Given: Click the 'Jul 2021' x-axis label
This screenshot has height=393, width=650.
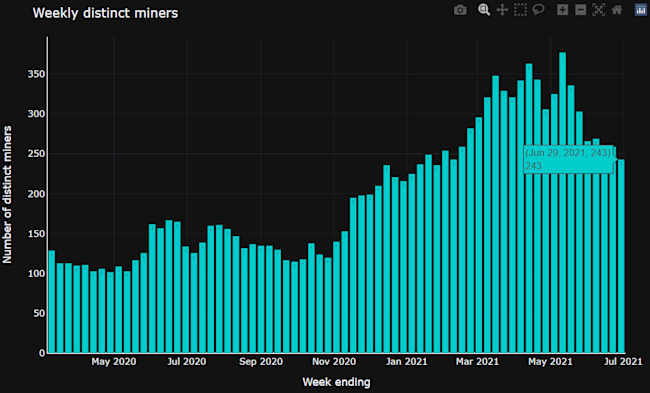Looking at the screenshot, I should pyautogui.click(x=623, y=362).
